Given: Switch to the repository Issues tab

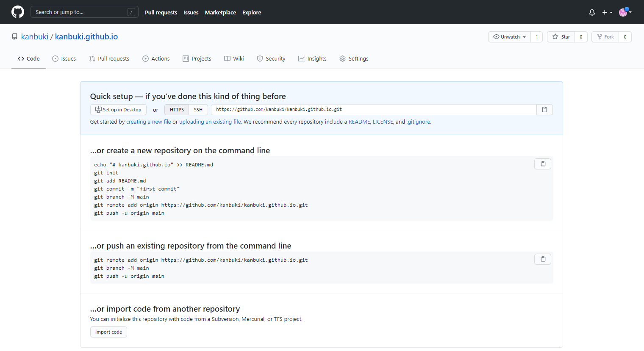Looking at the screenshot, I should [x=64, y=59].
